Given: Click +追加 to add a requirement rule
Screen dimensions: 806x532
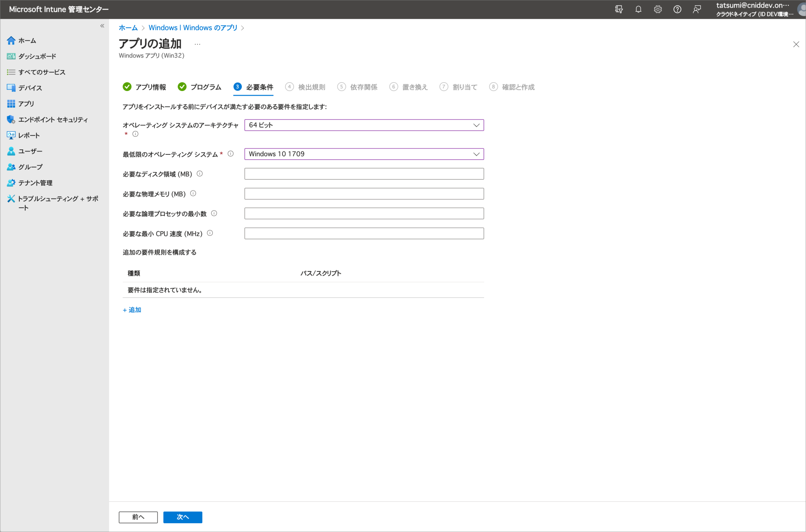Looking at the screenshot, I should click(132, 310).
